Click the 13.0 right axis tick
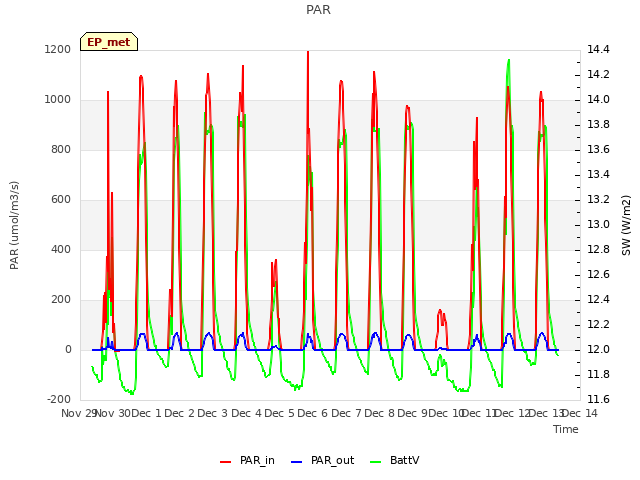The image size is (640, 480). (x=598, y=224)
